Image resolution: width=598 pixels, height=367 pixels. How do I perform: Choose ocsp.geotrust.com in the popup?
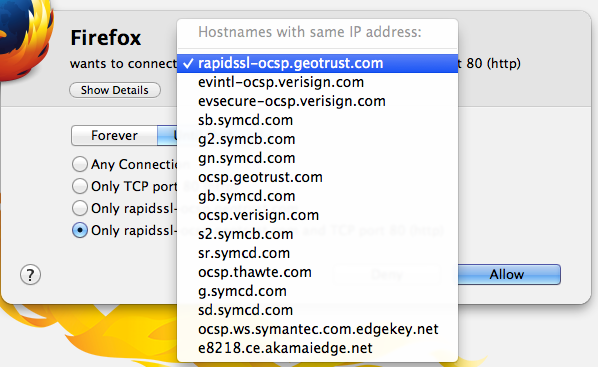(x=317, y=177)
